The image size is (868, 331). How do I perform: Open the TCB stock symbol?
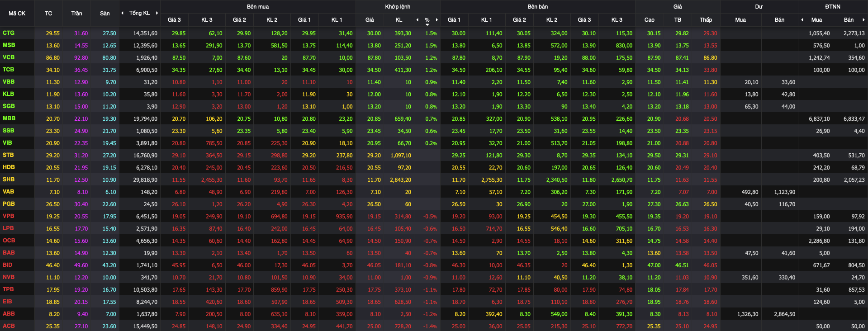pyautogui.click(x=8, y=70)
